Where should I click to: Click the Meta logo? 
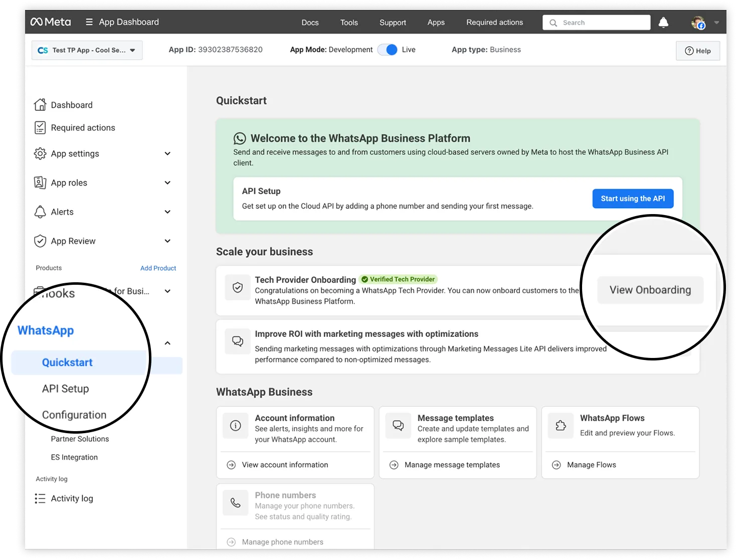click(x=51, y=22)
